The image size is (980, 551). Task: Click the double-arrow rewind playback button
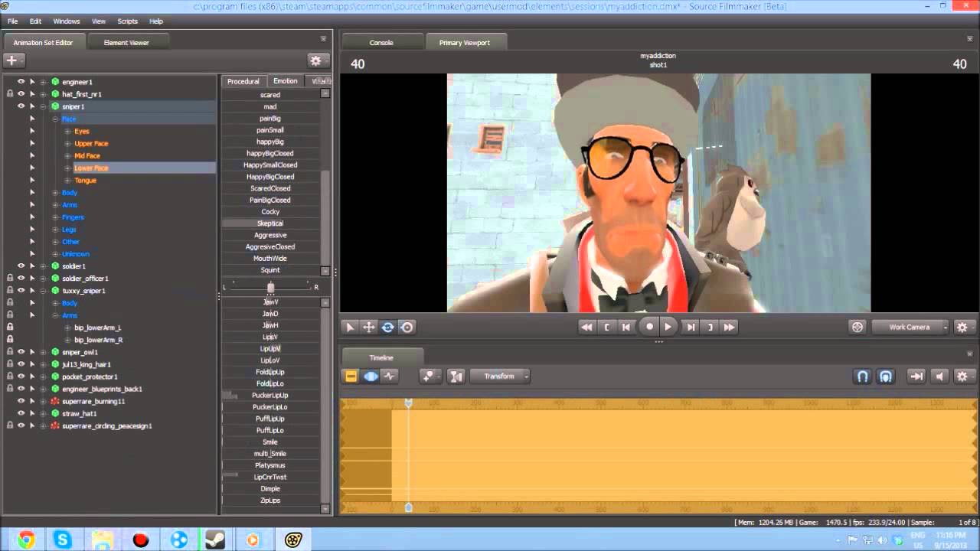click(x=586, y=327)
